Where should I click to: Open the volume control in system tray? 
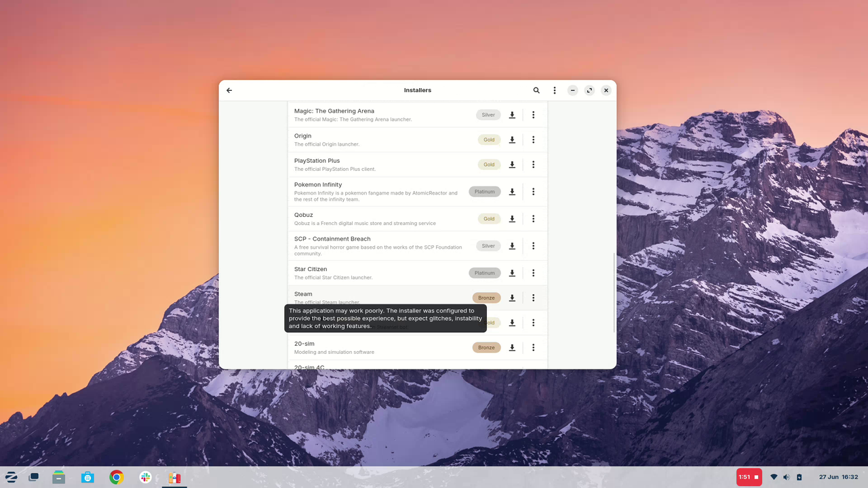point(787,477)
